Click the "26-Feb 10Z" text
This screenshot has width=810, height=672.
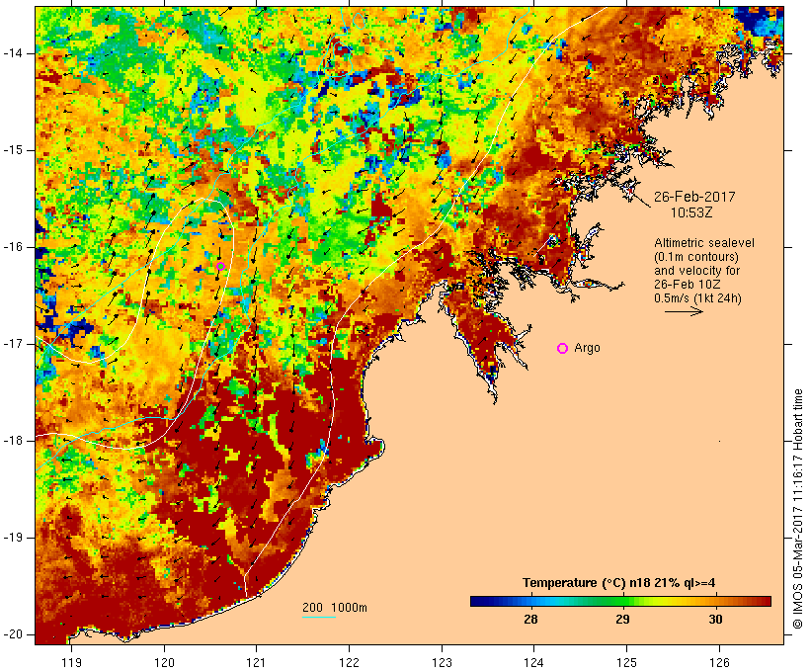tap(688, 285)
